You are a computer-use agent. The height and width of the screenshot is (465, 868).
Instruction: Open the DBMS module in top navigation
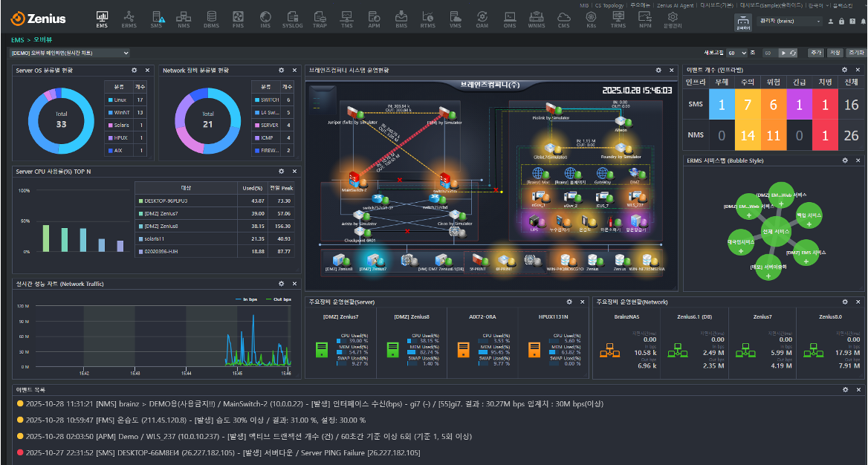pos(211,19)
